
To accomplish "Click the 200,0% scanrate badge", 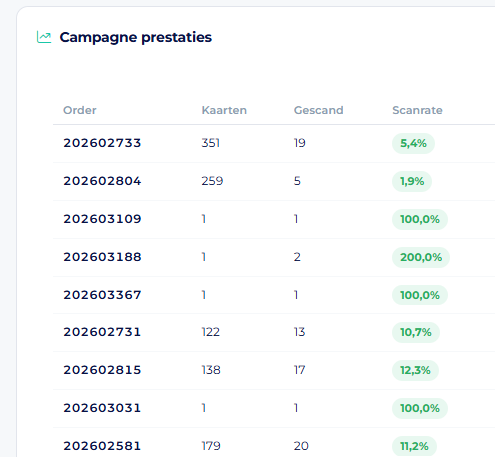I will pyautogui.click(x=421, y=257).
